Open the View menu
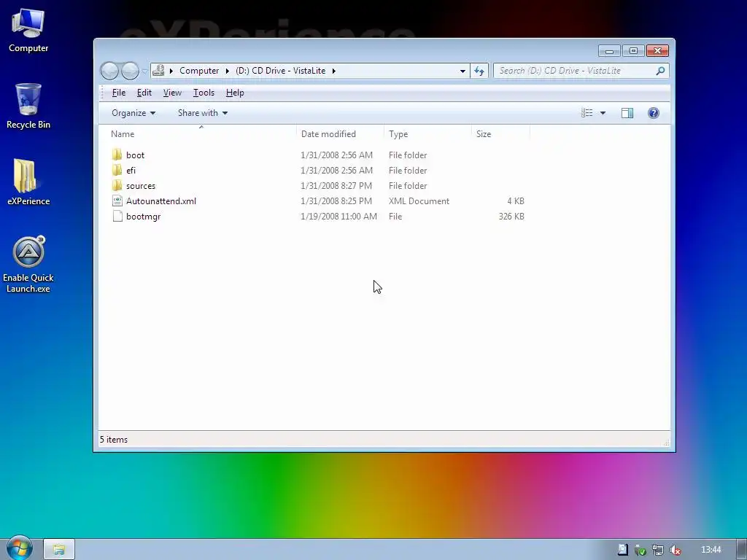747x560 pixels. (172, 93)
